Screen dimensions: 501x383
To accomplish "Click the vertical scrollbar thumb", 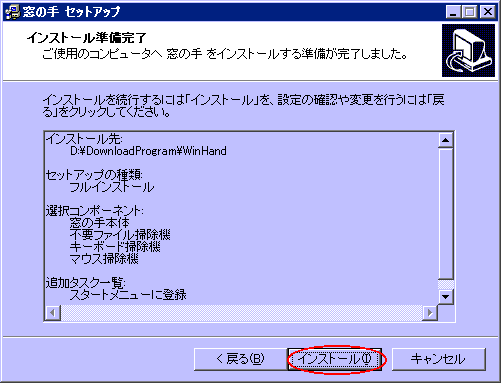I will (x=445, y=213).
